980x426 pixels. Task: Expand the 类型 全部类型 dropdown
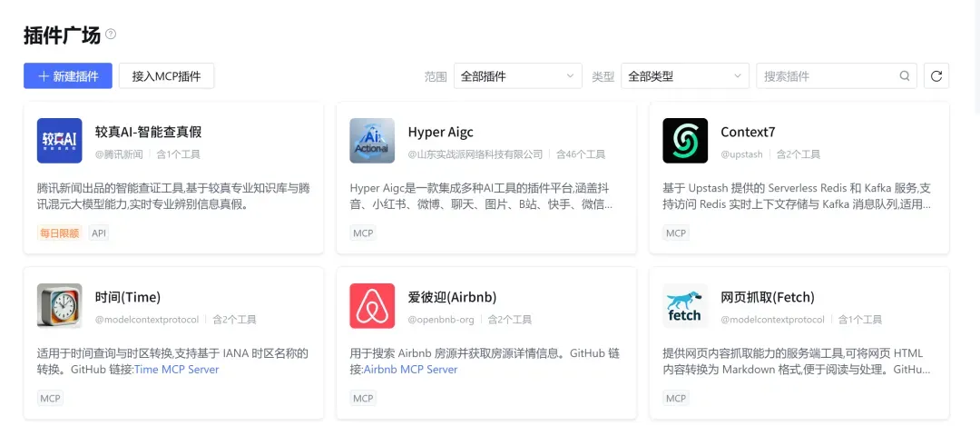tap(684, 76)
